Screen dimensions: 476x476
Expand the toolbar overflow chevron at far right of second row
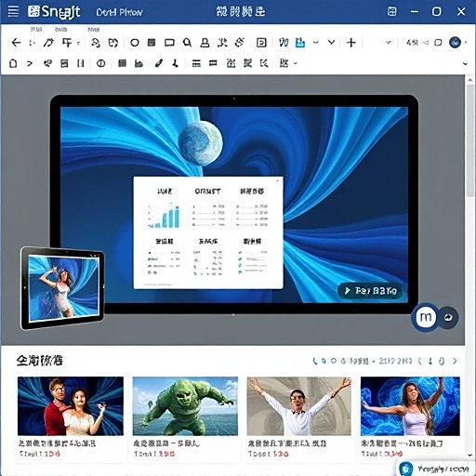click(x=465, y=64)
